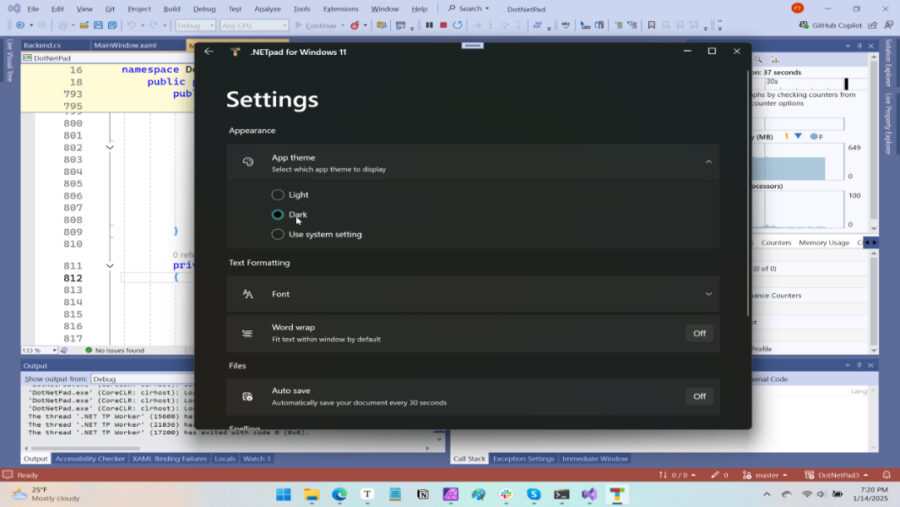The width and height of the screenshot is (900, 507).
Task: Open the Windows Start menu
Action: click(x=283, y=495)
